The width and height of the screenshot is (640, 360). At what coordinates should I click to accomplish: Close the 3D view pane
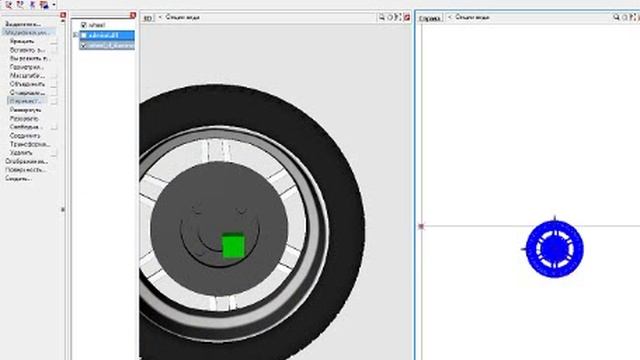407,18
